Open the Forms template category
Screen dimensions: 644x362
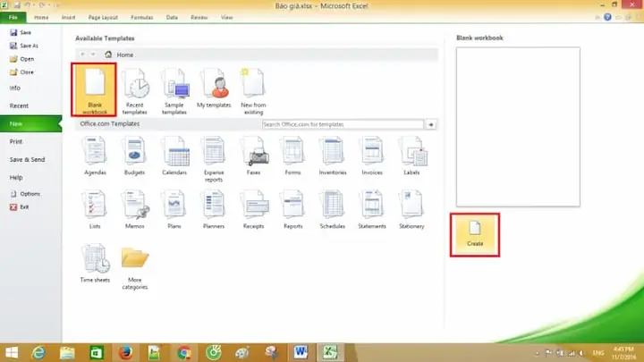pos(292,156)
